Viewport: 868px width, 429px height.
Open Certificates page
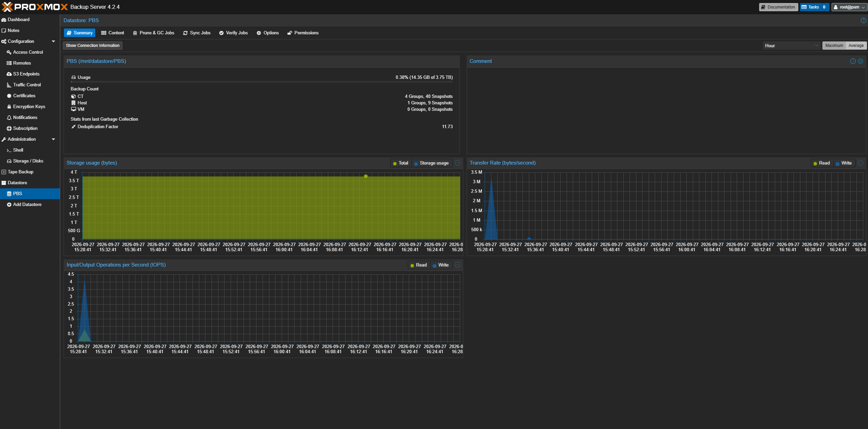coord(30,96)
